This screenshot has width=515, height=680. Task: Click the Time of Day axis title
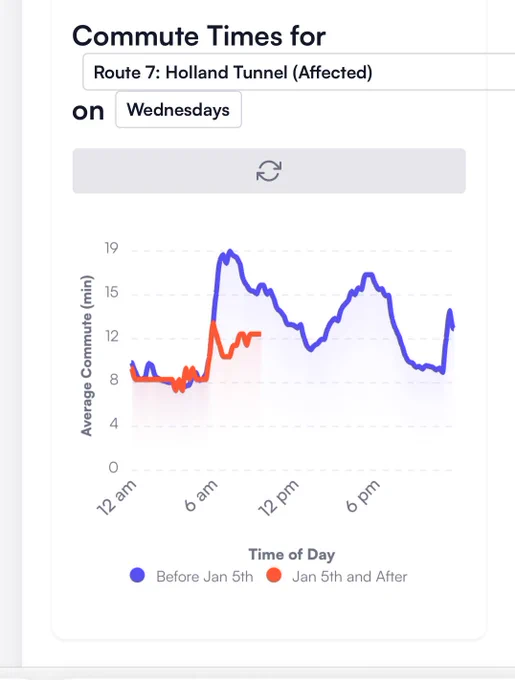tap(292, 554)
